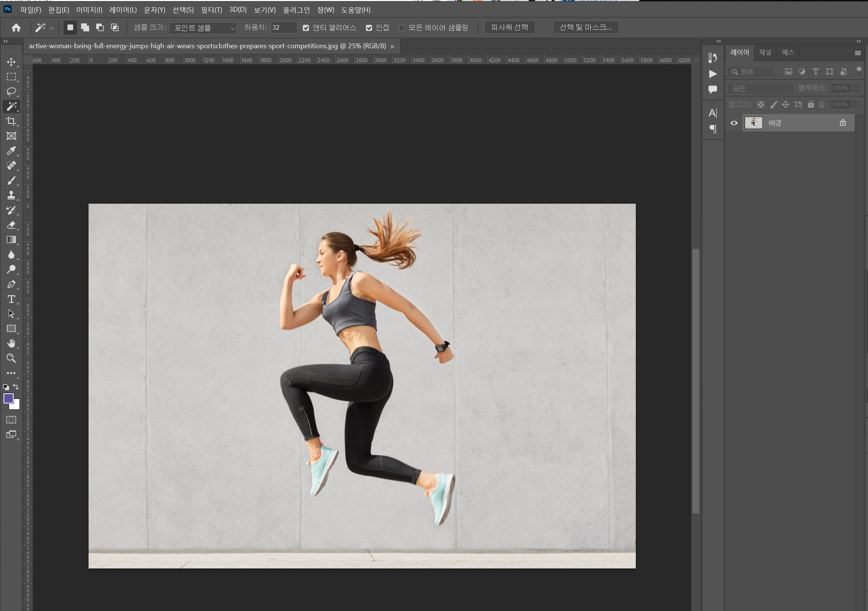Toggle the 앤티 앨리어스 checkbox

coord(306,28)
